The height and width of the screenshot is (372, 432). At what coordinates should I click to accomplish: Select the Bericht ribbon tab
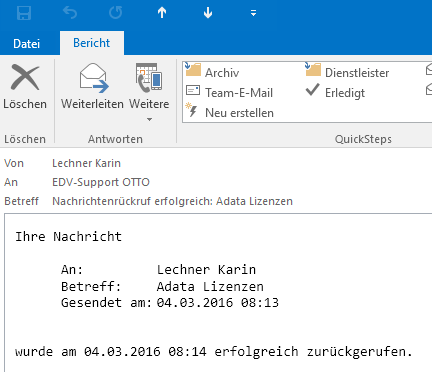click(x=92, y=43)
